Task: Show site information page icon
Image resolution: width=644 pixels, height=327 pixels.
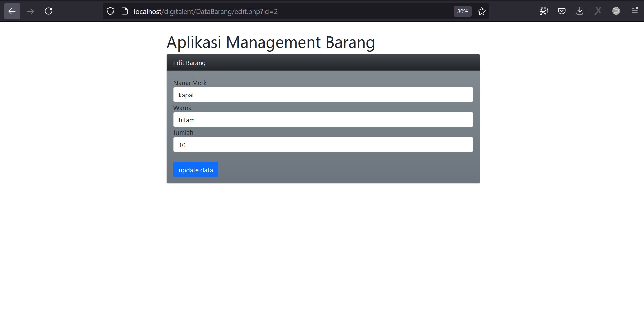Action: coord(125,11)
